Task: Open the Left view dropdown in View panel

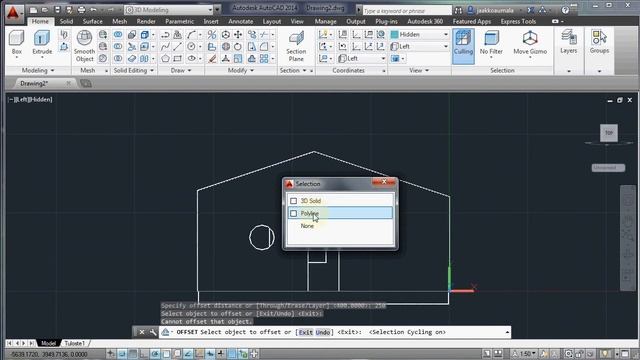Action: [x=420, y=47]
